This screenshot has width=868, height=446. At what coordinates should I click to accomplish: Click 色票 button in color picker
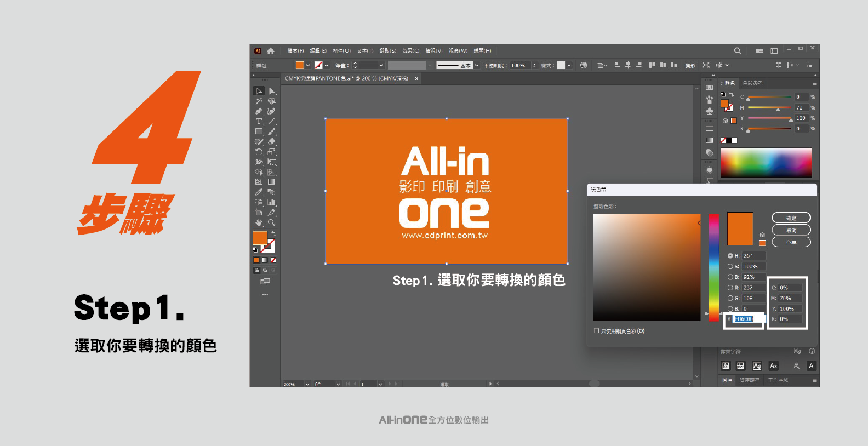point(791,242)
